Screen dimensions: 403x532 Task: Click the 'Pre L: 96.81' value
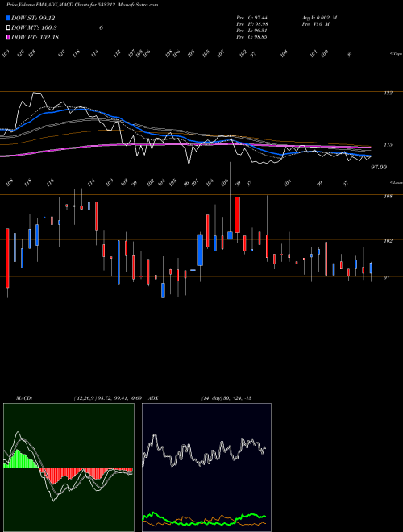click(x=251, y=31)
